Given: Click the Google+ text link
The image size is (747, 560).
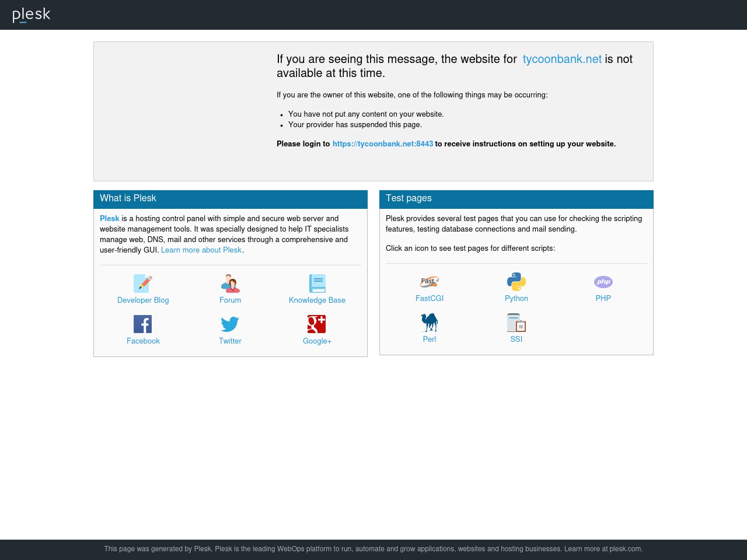Looking at the screenshot, I should (x=317, y=341).
